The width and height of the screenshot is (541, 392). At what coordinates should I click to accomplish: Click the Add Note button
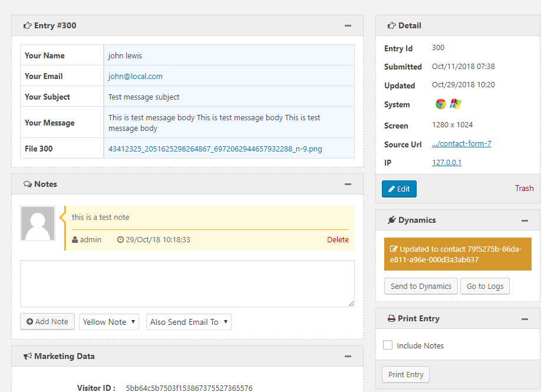coord(47,322)
